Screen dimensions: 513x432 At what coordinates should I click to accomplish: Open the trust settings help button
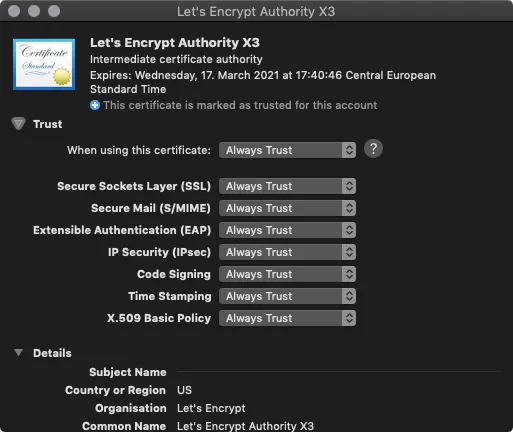tap(373, 149)
